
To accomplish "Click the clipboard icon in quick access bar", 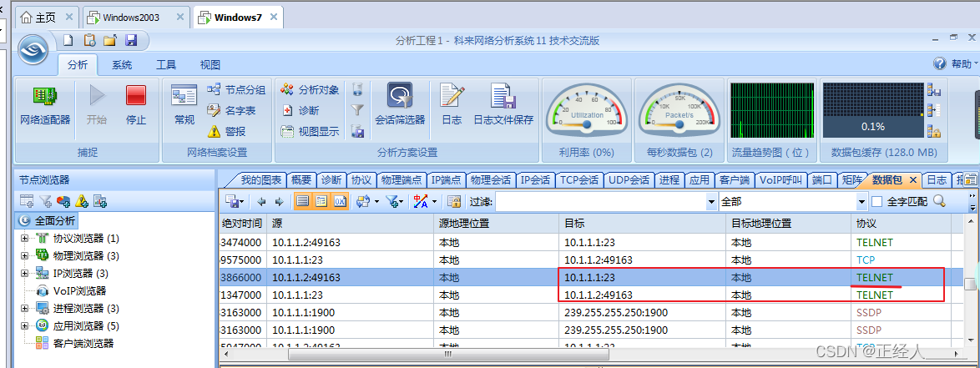I will point(89,41).
